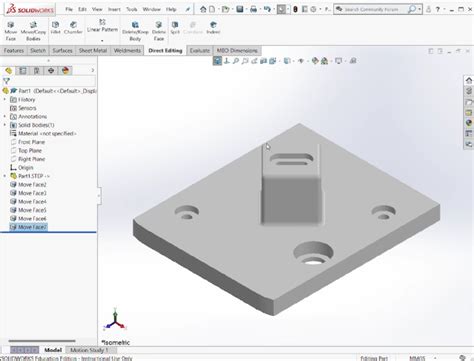
Task: Expand the History folder
Action: [5, 99]
